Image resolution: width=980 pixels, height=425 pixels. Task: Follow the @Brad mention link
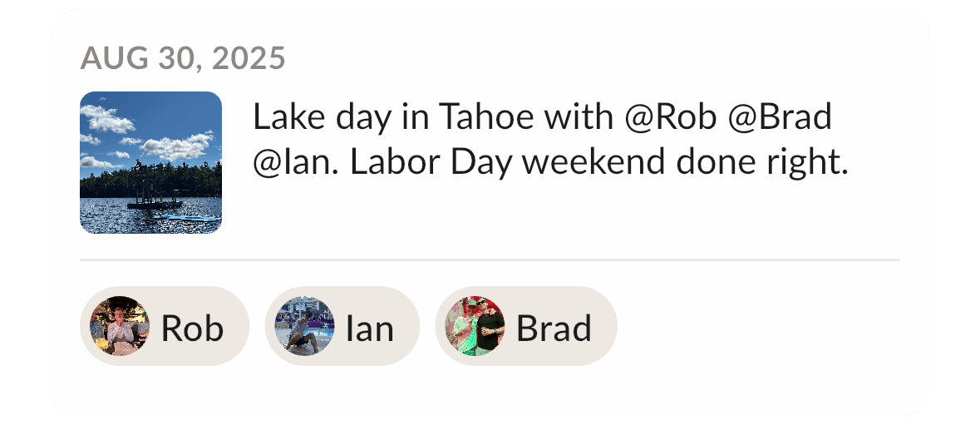point(780,117)
